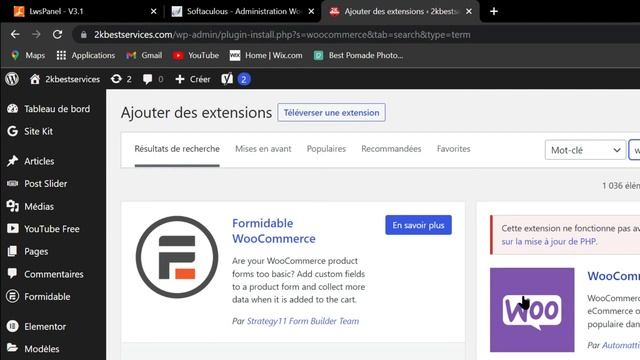Click the browser forward arrow
Image resolution: width=640 pixels, height=360 pixels.
point(36,35)
